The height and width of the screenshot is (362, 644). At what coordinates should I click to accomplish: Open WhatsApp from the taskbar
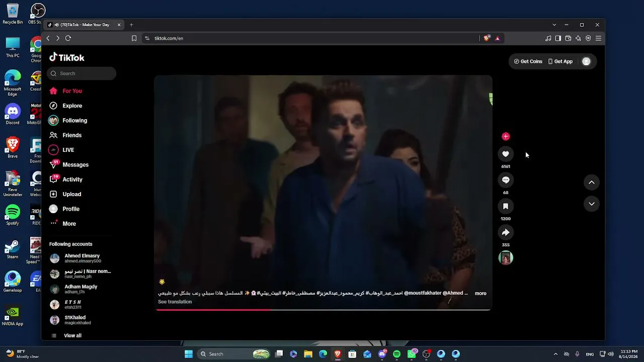(x=412, y=354)
